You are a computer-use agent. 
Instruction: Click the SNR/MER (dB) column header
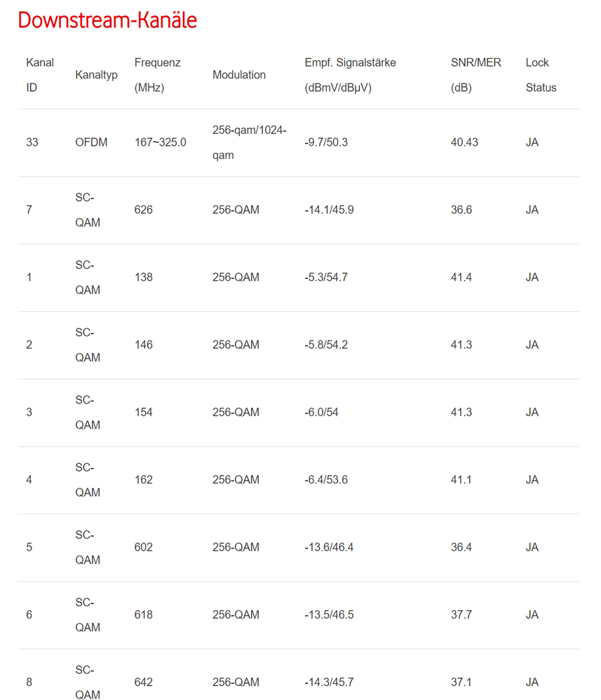(476, 75)
